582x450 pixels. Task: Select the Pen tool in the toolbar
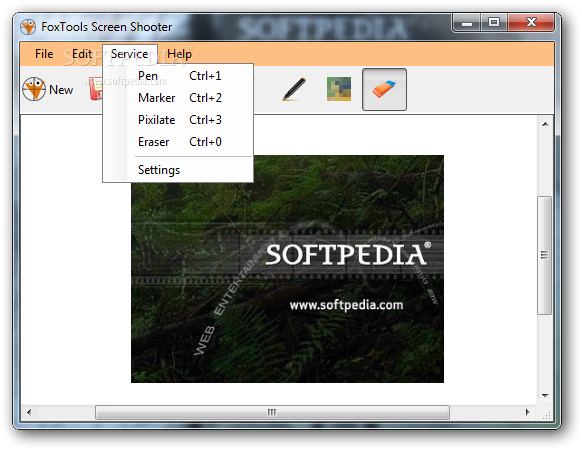(x=294, y=89)
